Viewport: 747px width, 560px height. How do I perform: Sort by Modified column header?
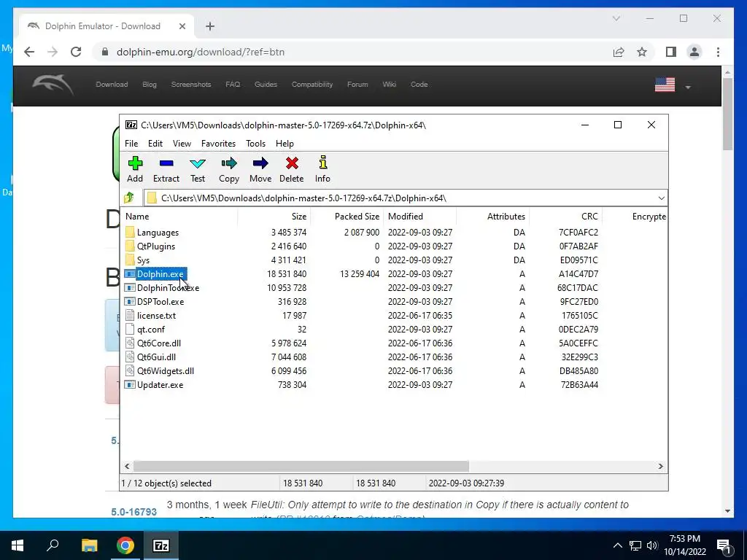tap(420, 216)
